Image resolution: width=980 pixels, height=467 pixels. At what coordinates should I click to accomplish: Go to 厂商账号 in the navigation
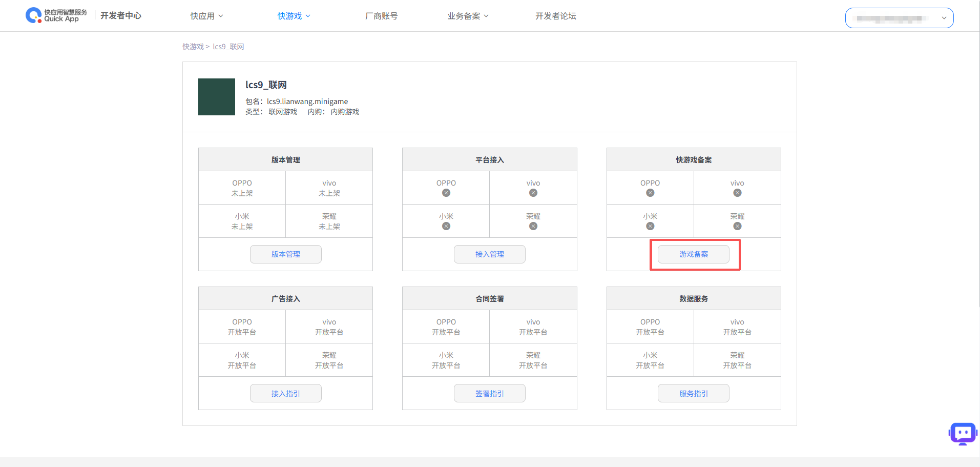(381, 16)
